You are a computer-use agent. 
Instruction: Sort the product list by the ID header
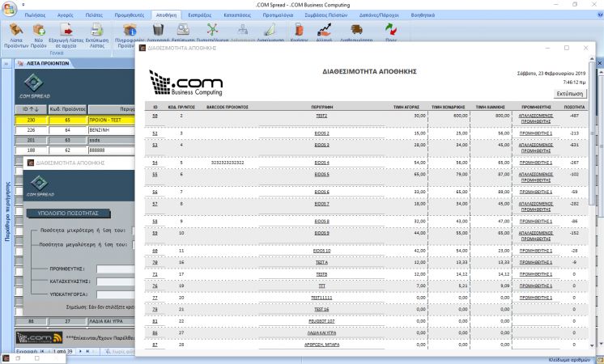pyautogui.click(x=32, y=110)
